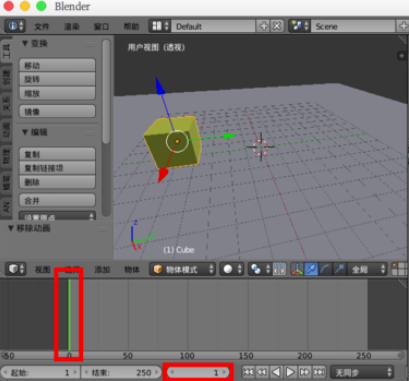This screenshot has height=381, width=409.
Task: Click the 复制 button
Action: pyautogui.click(x=57, y=154)
